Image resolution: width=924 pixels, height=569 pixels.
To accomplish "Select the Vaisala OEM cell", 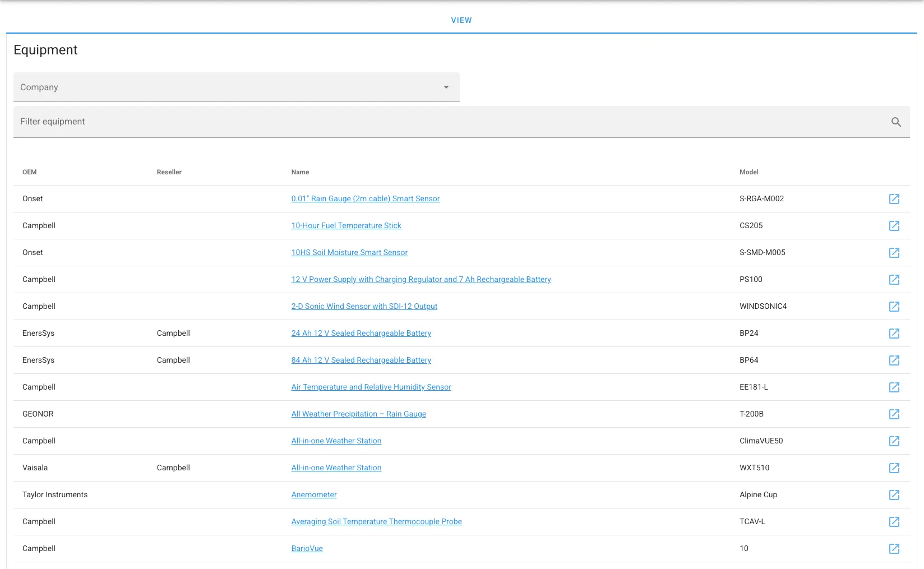I will (x=35, y=468).
